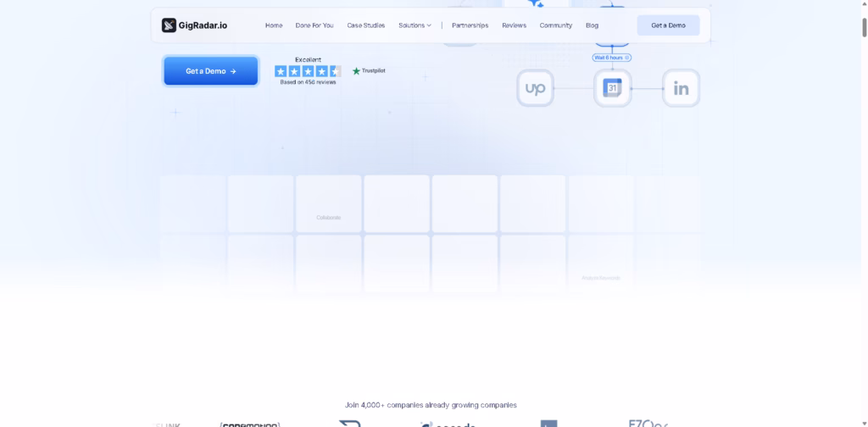868x427 pixels.
Task: Click the Trustpilot star rating
Action: coord(308,71)
